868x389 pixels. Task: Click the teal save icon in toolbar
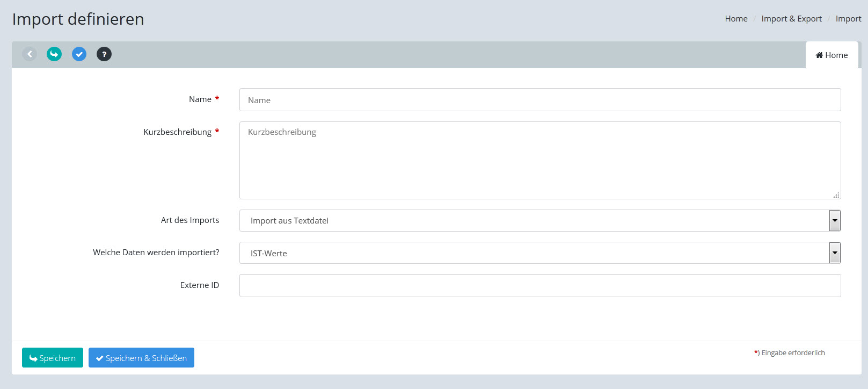(54, 54)
